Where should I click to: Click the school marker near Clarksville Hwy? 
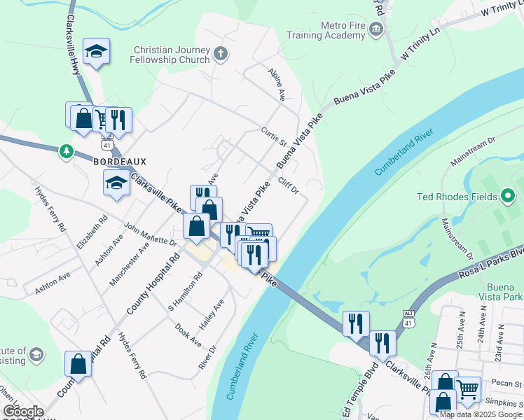point(96,52)
